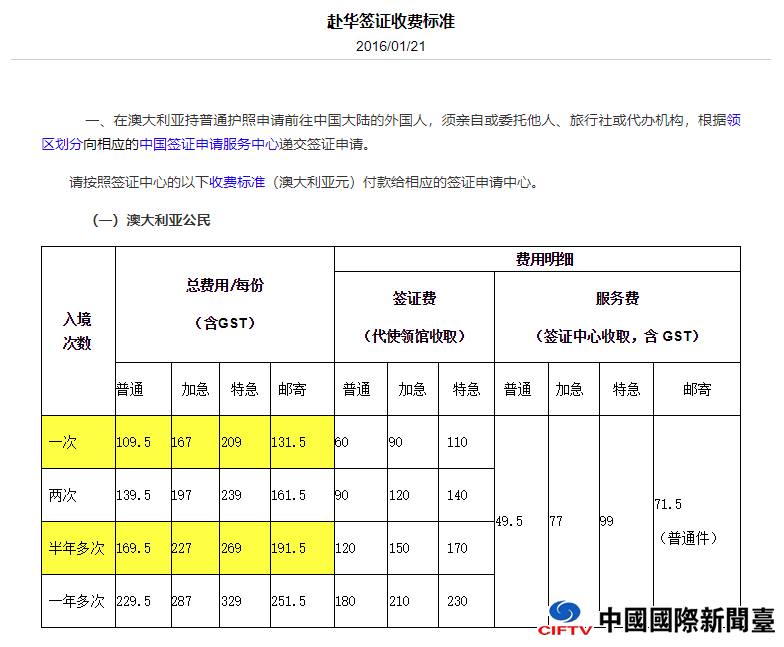Screen dimensions: 784x647
Task: Click the heading (一) 澳大利亚公民
Action: tap(152, 220)
